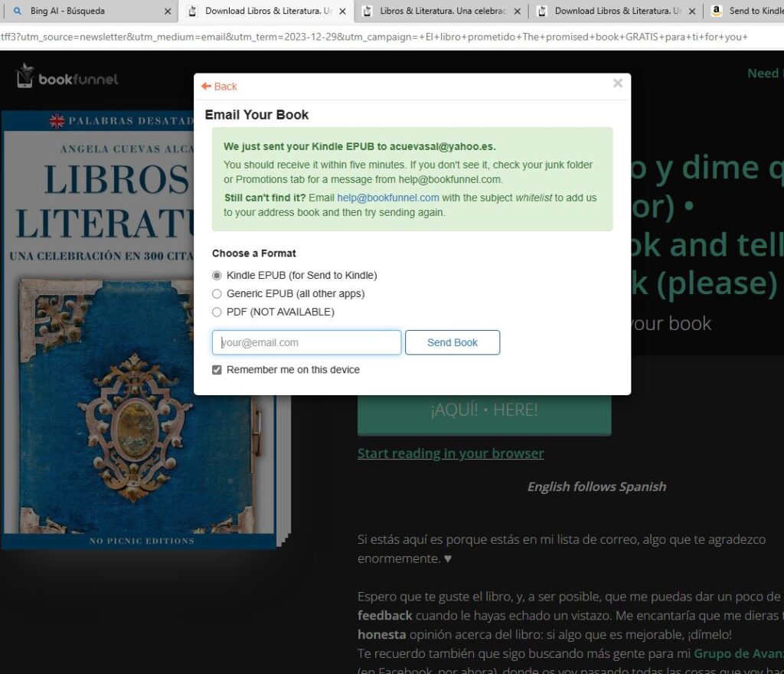Click the green sent-confirmation message to acuevasal@yahoo.es
The height and width of the screenshot is (674, 784).
pyautogui.click(x=360, y=146)
